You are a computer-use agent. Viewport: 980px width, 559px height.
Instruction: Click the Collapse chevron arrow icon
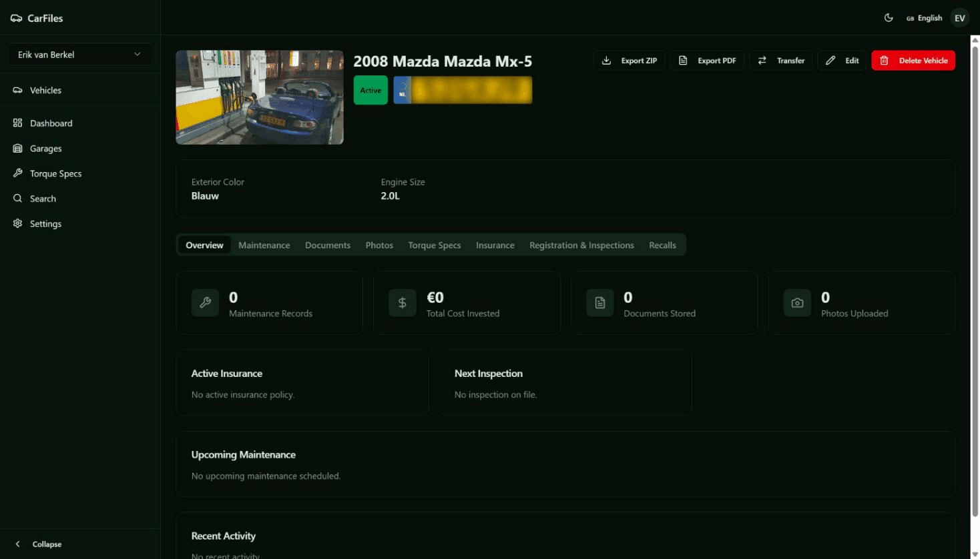click(x=18, y=544)
